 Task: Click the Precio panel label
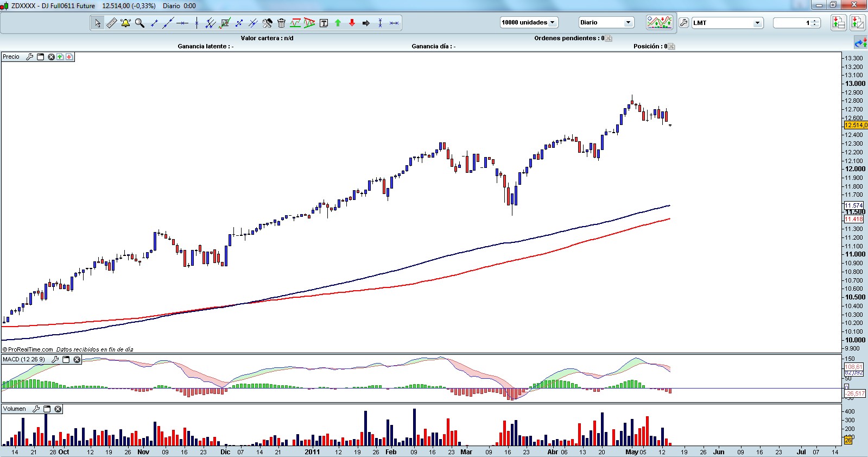(11, 57)
